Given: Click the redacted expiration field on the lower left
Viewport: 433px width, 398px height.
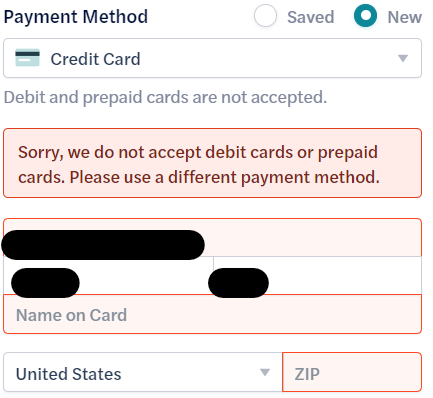Looking at the screenshot, I should (108, 276).
